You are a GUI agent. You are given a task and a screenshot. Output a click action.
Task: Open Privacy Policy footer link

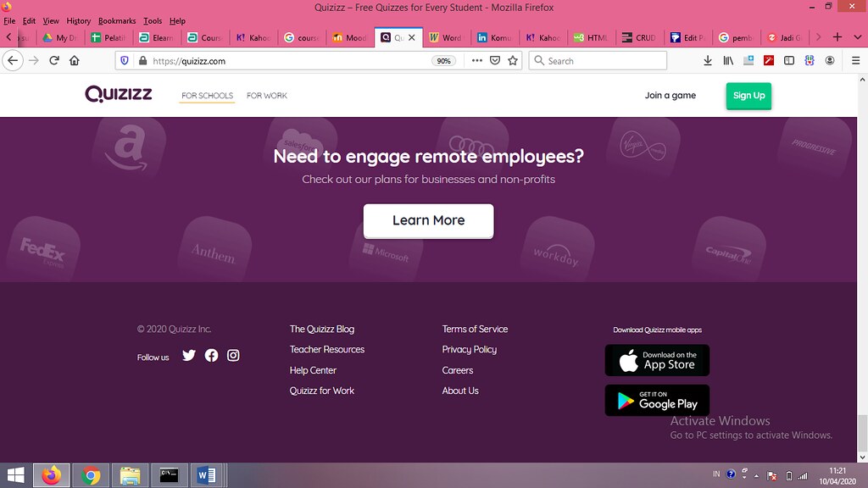tap(469, 350)
